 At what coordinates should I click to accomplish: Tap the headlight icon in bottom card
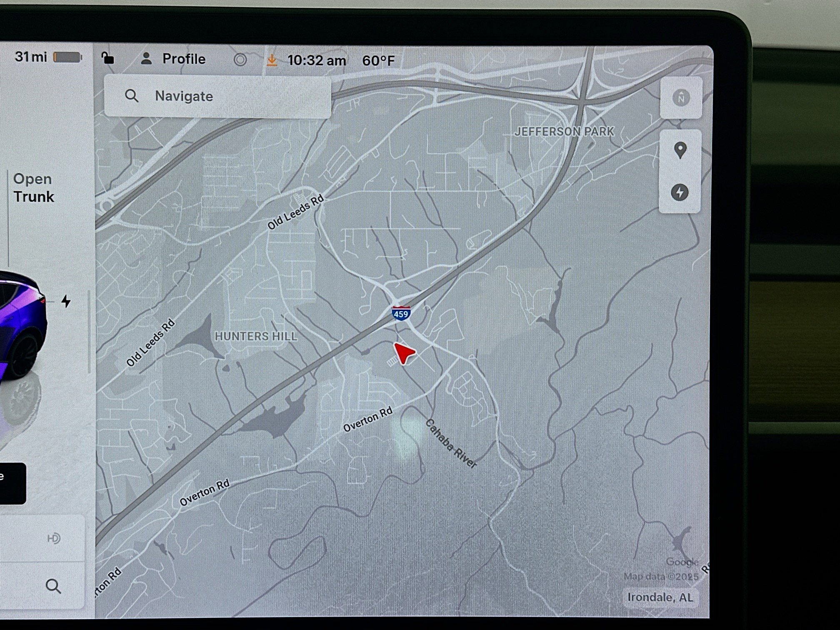[x=54, y=538]
